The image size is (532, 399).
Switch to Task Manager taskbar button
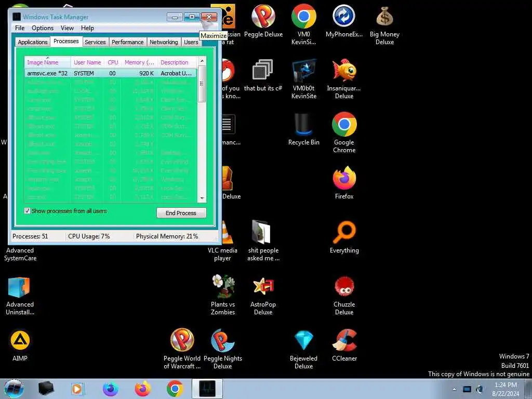pyautogui.click(x=207, y=389)
